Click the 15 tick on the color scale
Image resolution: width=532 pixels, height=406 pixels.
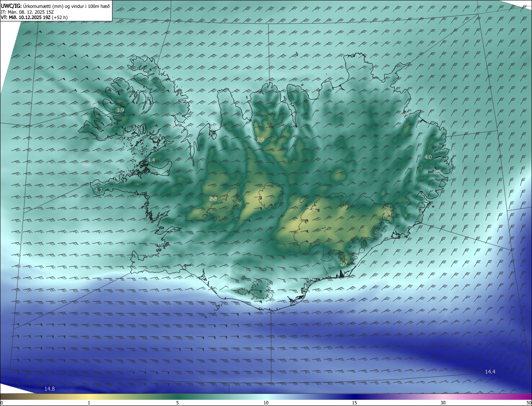(355, 403)
